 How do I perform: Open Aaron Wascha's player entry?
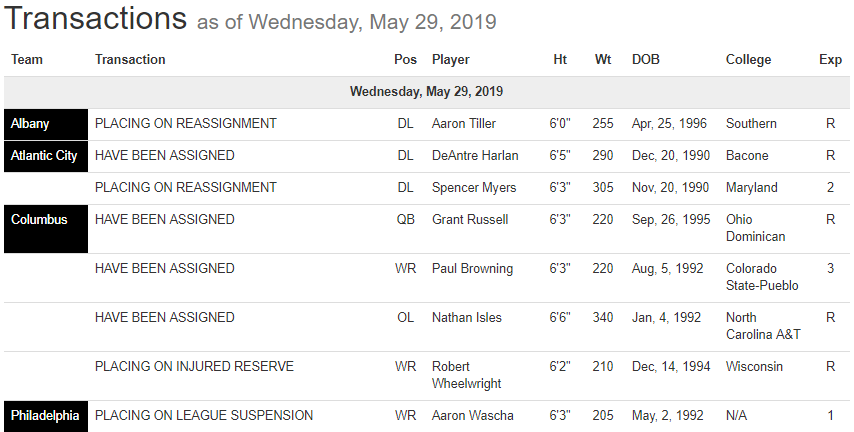point(470,416)
